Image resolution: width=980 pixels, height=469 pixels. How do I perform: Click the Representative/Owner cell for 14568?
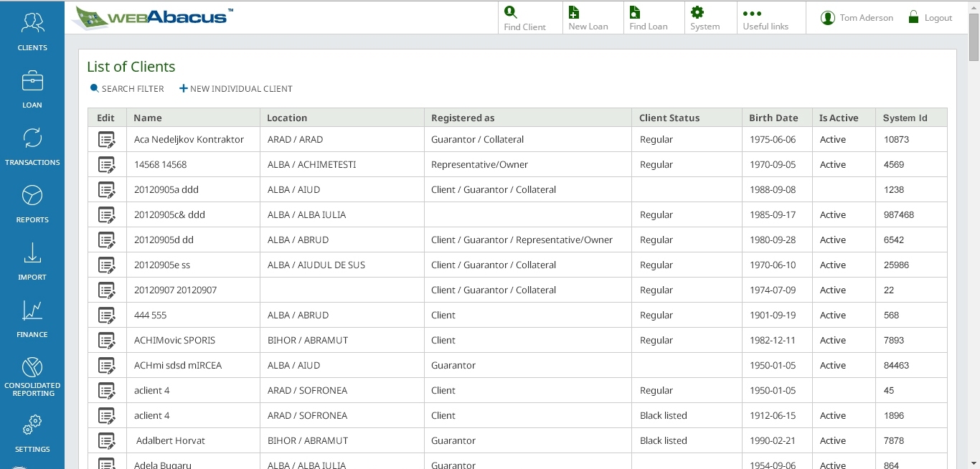tap(479, 164)
